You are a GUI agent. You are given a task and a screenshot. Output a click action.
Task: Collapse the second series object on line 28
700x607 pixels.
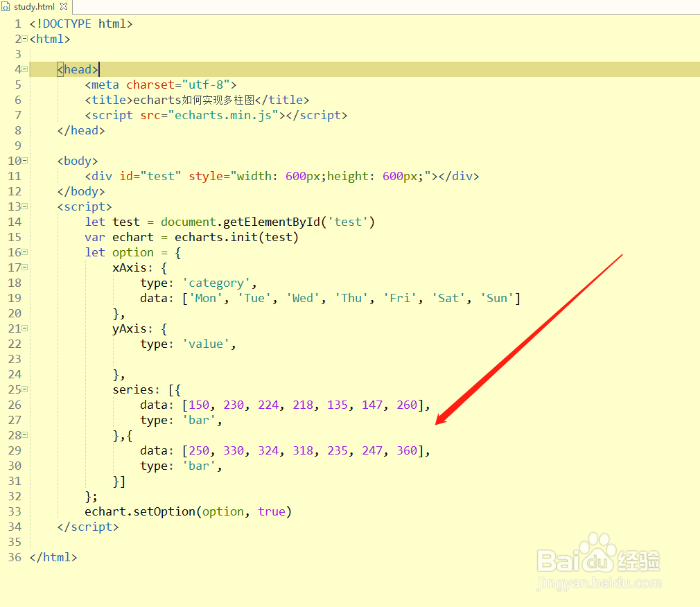(24, 435)
